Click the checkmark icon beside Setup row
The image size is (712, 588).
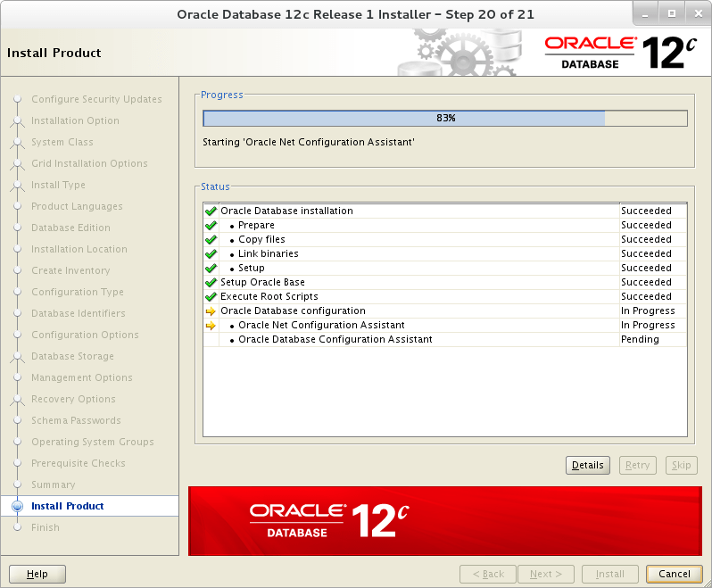211,269
